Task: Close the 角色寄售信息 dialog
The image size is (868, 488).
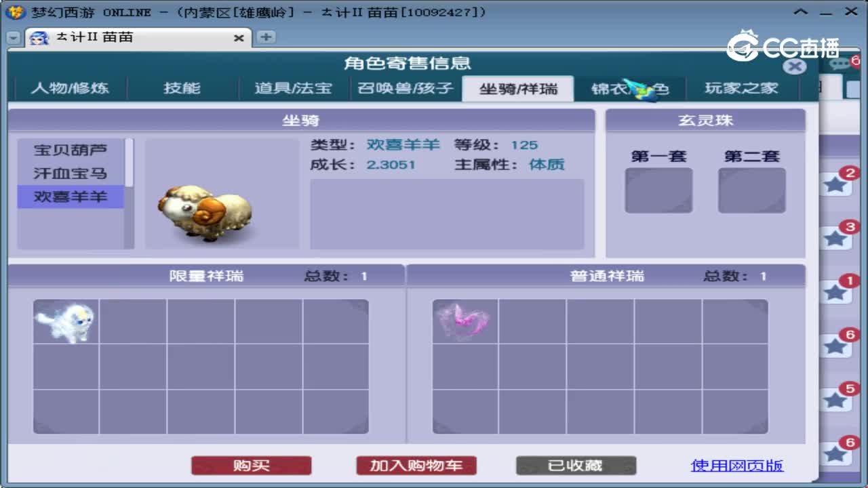Action: [794, 66]
